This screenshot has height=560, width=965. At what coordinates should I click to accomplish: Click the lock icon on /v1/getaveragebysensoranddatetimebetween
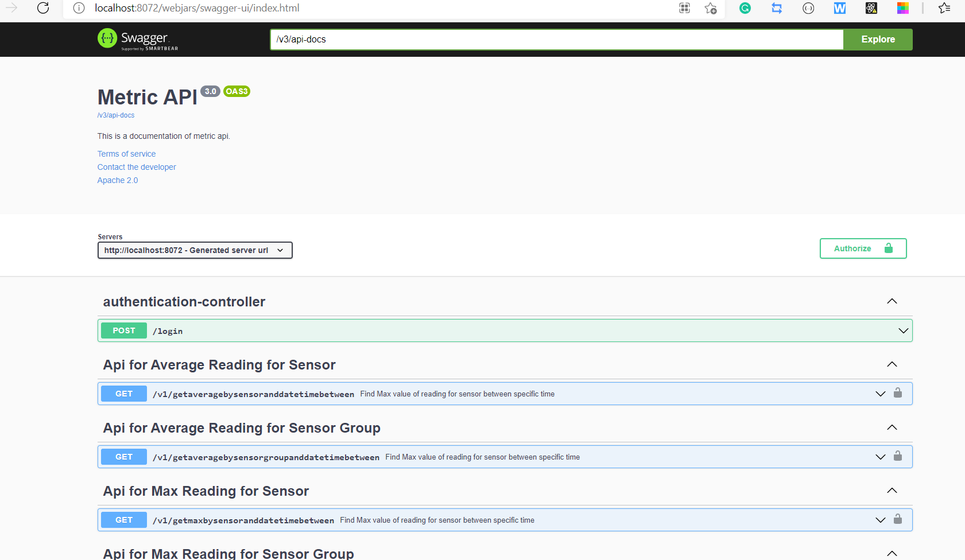pyautogui.click(x=898, y=394)
